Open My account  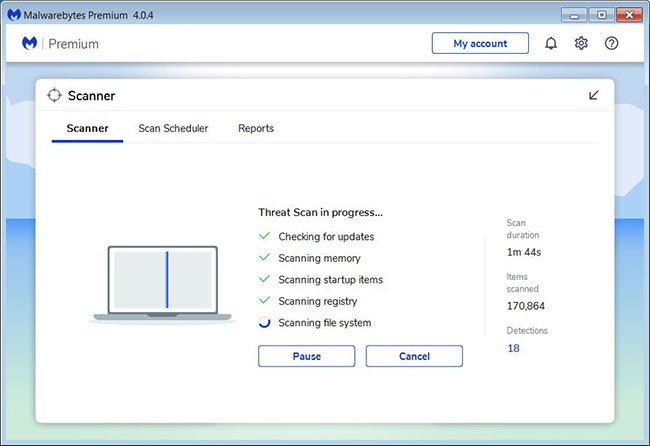(x=480, y=43)
